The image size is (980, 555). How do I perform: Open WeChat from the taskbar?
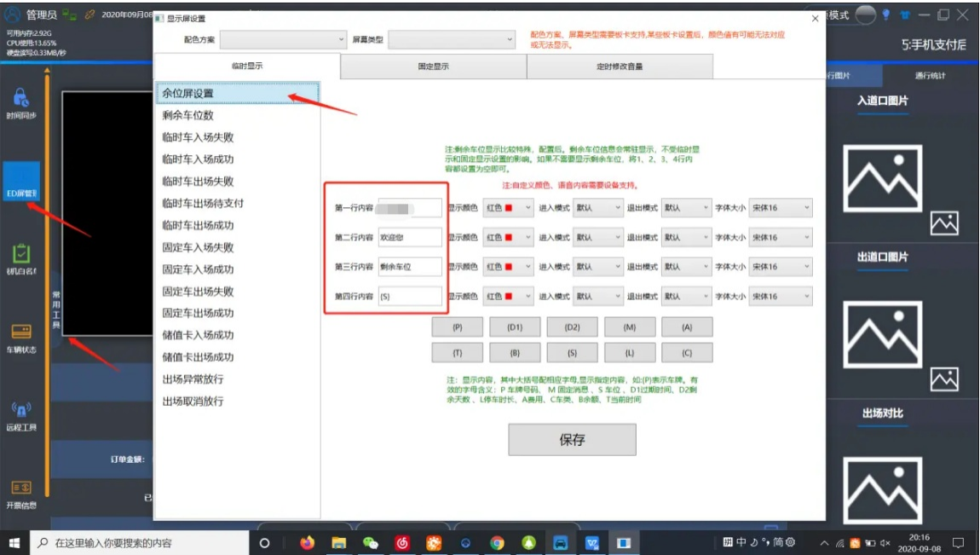pyautogui.click(x=370, y=542)
